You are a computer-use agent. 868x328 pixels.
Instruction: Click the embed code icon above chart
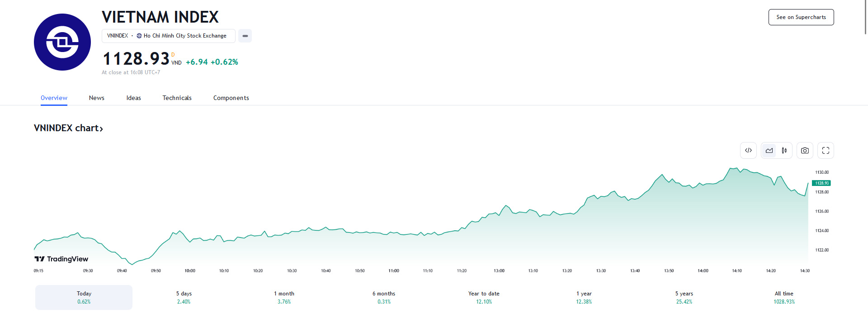748,151
